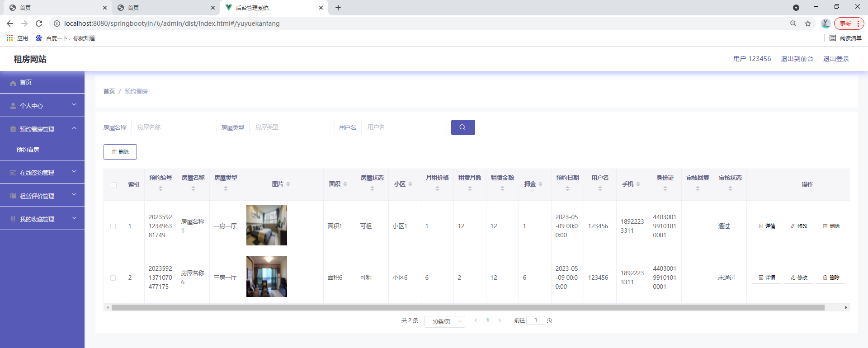The width and height of the screenshot is (868, 348).
Task: Sort by 面积 column arrows
Action: click(345, 184)
